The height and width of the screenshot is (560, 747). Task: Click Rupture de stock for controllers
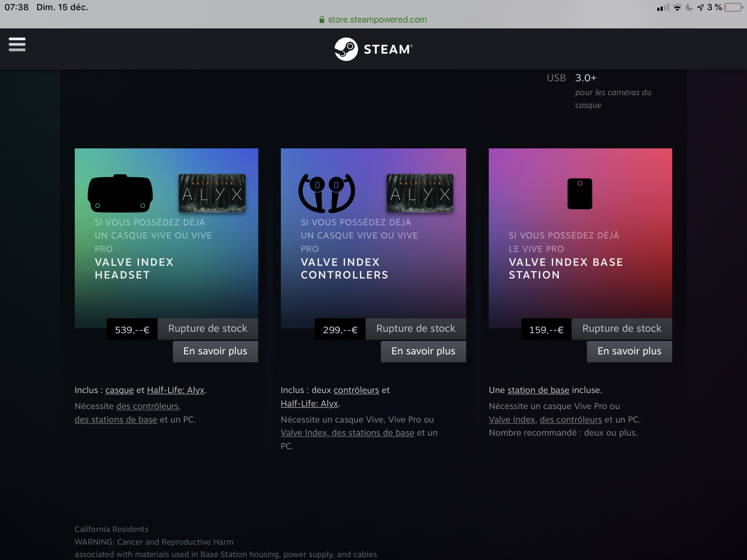tap(415, 329)
